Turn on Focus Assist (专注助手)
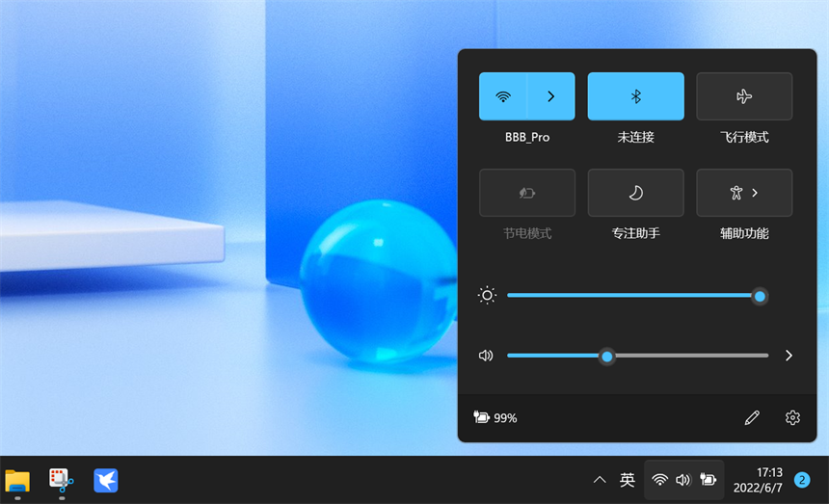This screenshot has height=504, width=829. click(635, 193)
